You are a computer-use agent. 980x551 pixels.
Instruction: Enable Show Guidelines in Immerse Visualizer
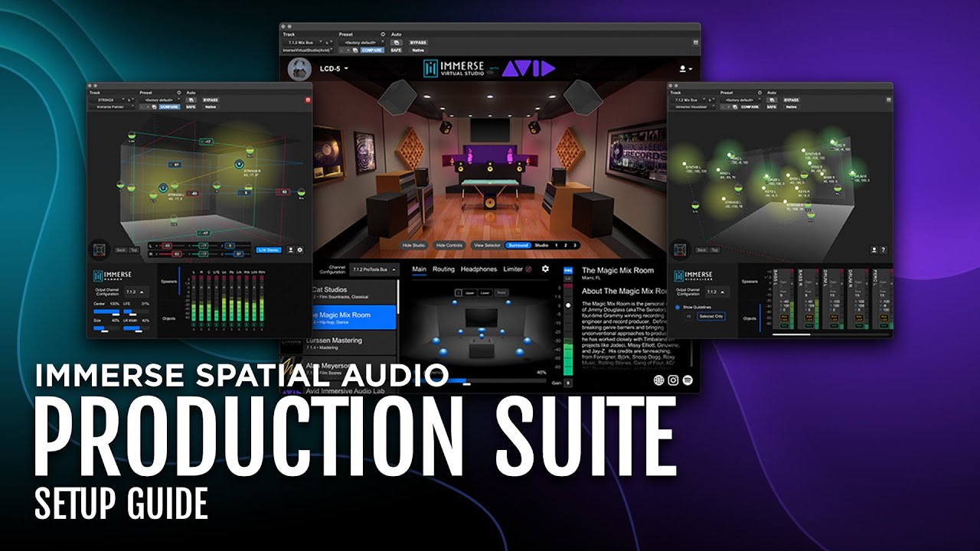coord(678,307)
